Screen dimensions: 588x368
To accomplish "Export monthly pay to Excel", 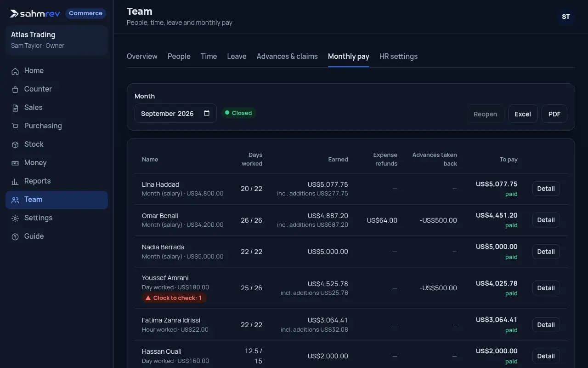I will (523, 114).
